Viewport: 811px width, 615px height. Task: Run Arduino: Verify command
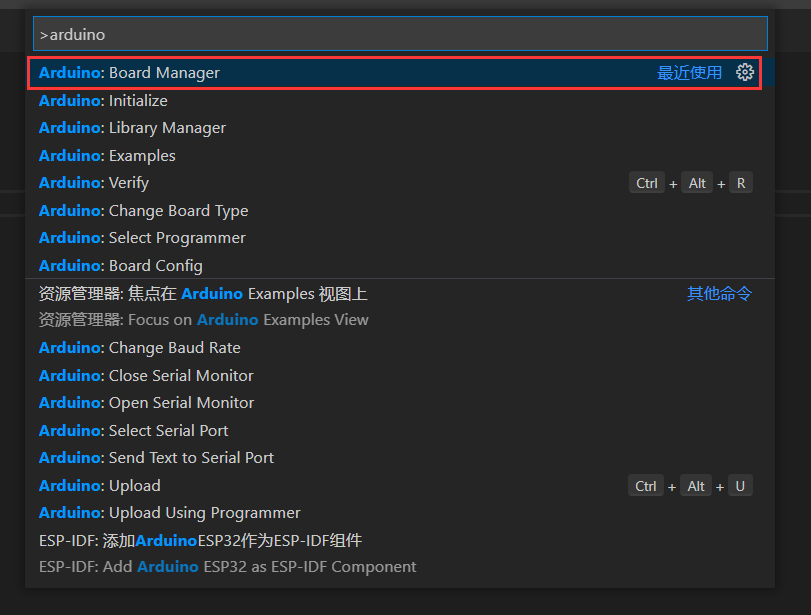(x=400, y=183)
